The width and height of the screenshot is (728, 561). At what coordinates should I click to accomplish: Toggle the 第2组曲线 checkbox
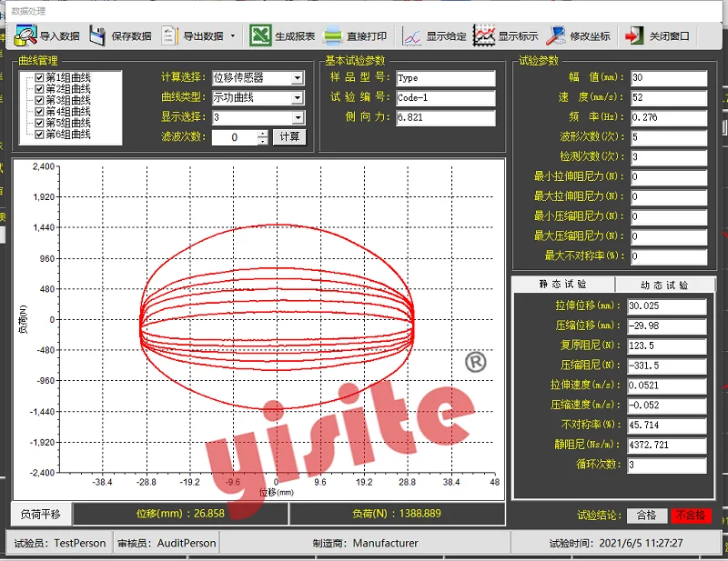click(x=39, y=88)
